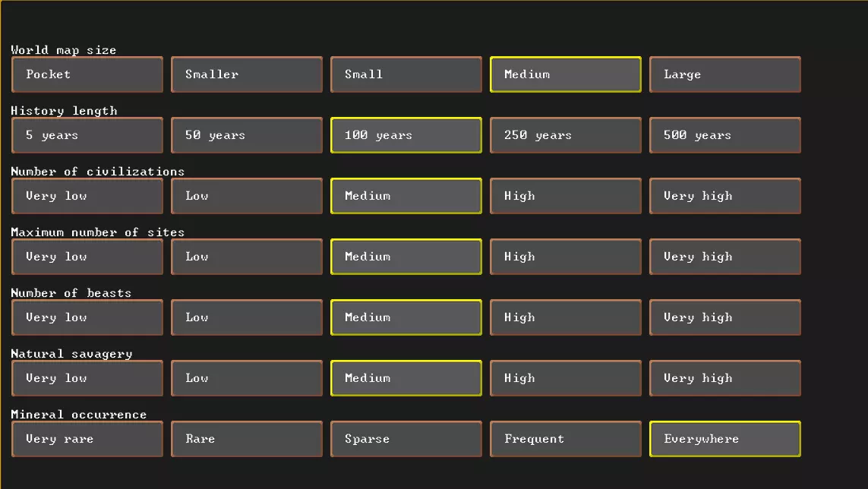Image resolution: width=868 pixels, height=489 pixels.
Task: Choose 500 years of history
Action: [x=724, y=135]
